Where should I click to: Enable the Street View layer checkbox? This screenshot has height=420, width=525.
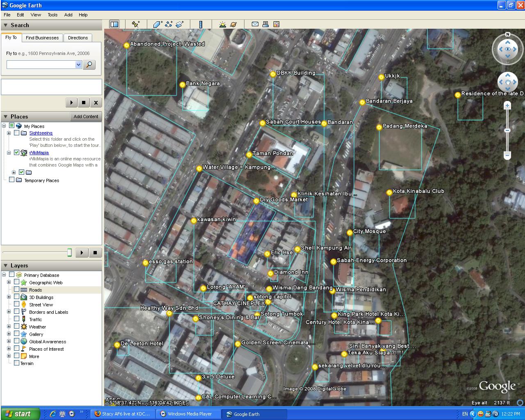coord(16,304)
